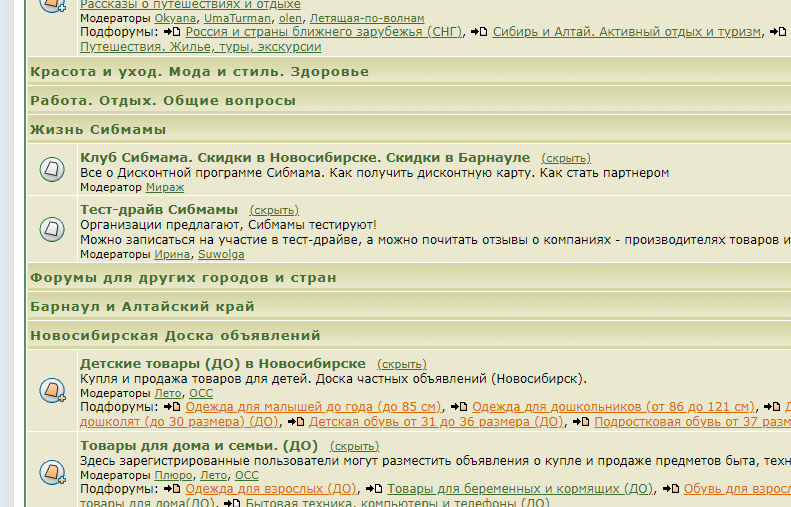Click subforum icon before Детская обувь от 31 до 36

296,422
